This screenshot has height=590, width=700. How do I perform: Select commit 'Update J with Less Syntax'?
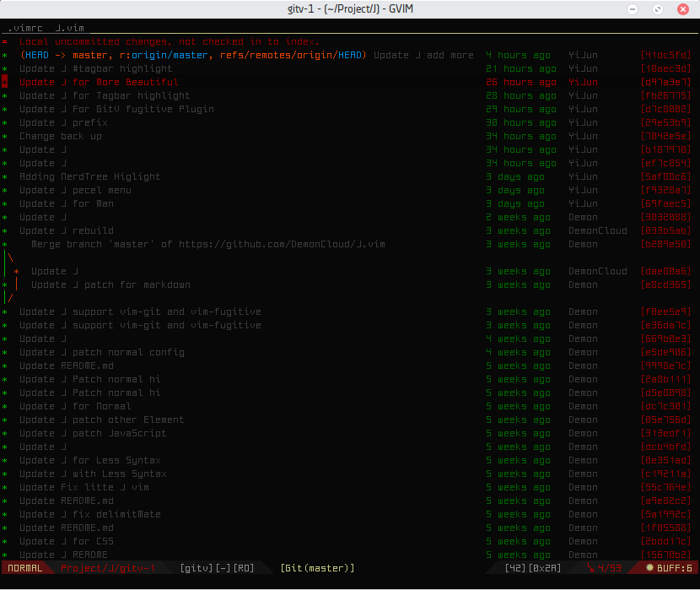click(93, 474)
